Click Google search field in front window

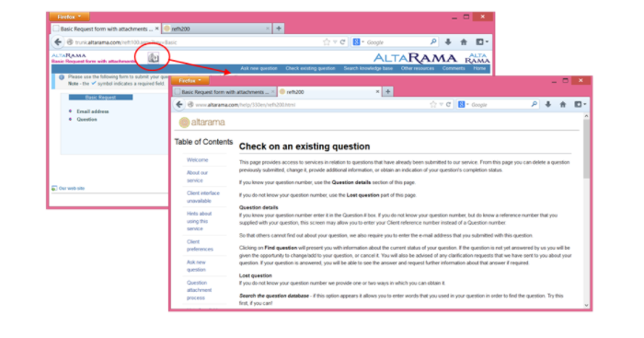click(499, 104)
